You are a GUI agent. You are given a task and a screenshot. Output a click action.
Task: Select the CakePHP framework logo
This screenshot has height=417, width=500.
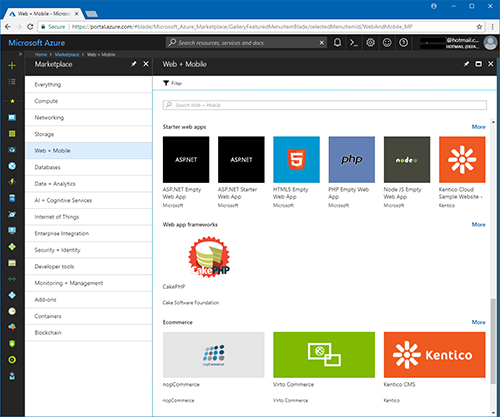coord(209,257)
